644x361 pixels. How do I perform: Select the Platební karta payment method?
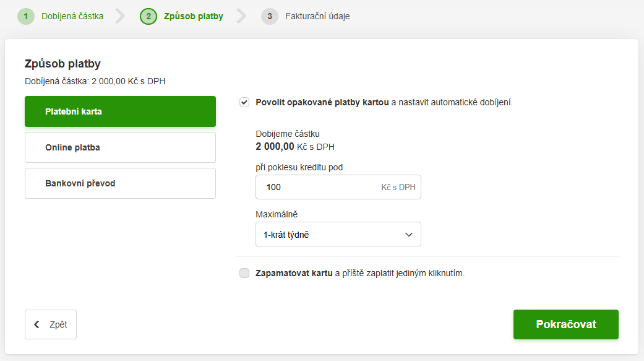click(x=120, y=112)
